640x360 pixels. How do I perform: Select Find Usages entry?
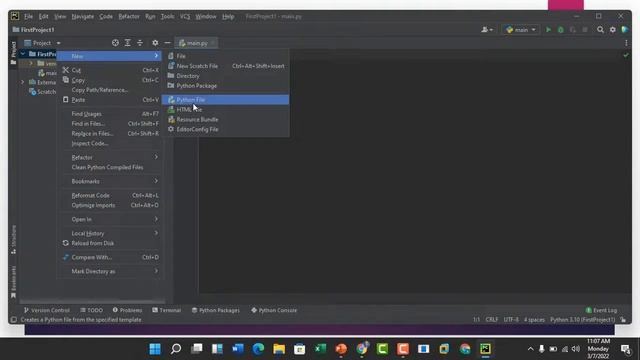point(110,114)
